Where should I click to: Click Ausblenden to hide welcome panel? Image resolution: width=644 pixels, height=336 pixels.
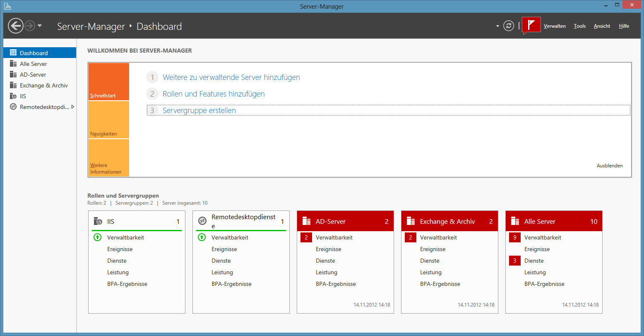[610, 166]
